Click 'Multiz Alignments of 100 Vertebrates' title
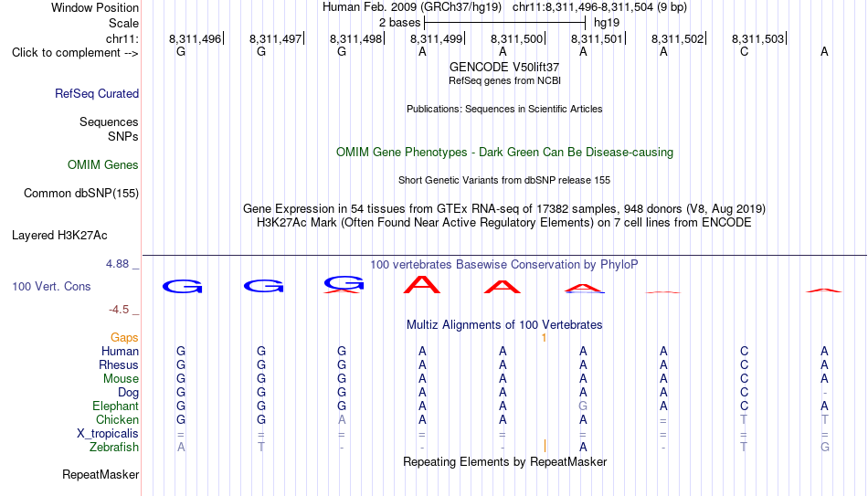868x496 pixels. pos(504,325)
